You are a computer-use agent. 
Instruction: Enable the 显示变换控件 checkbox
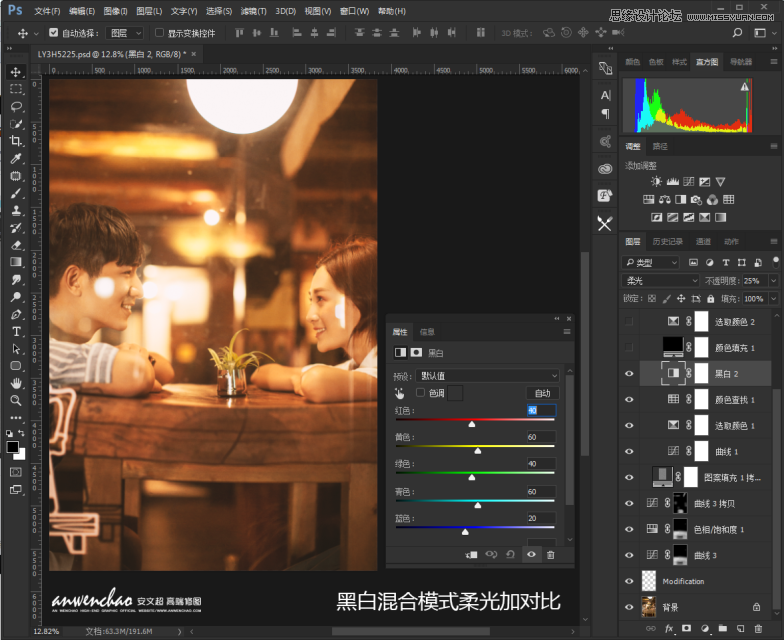pos(159,33)
